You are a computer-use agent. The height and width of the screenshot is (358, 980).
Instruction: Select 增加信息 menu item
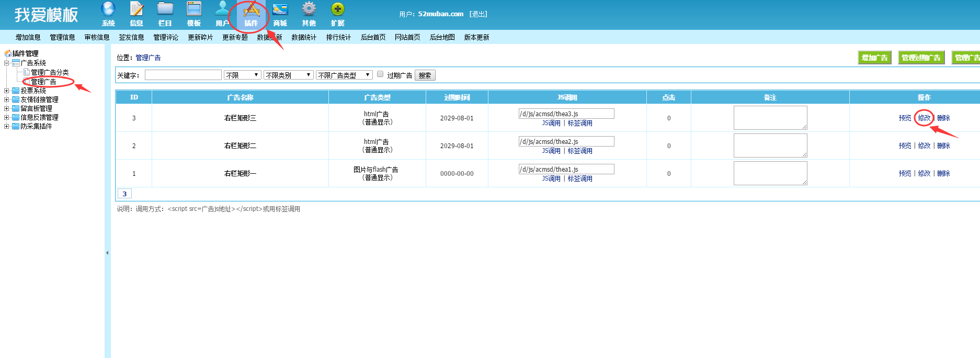coord(28,37)
